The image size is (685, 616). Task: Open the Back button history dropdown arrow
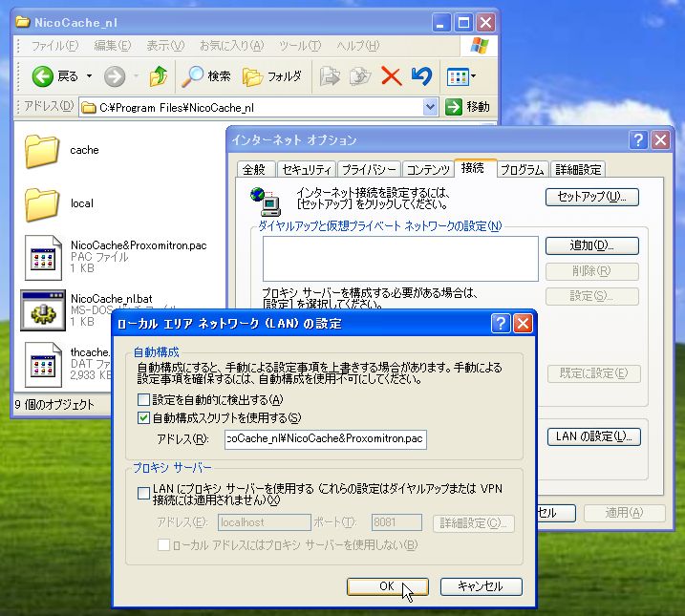point(89,76)
